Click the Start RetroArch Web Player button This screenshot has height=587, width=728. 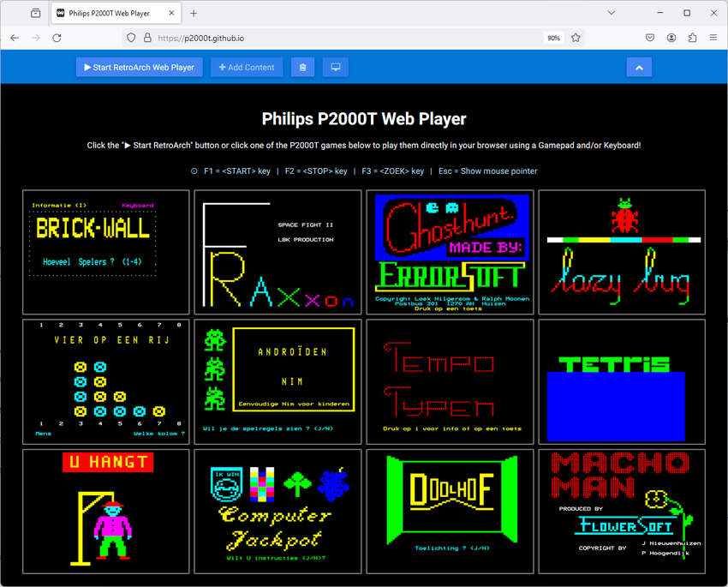click(140, 68)
